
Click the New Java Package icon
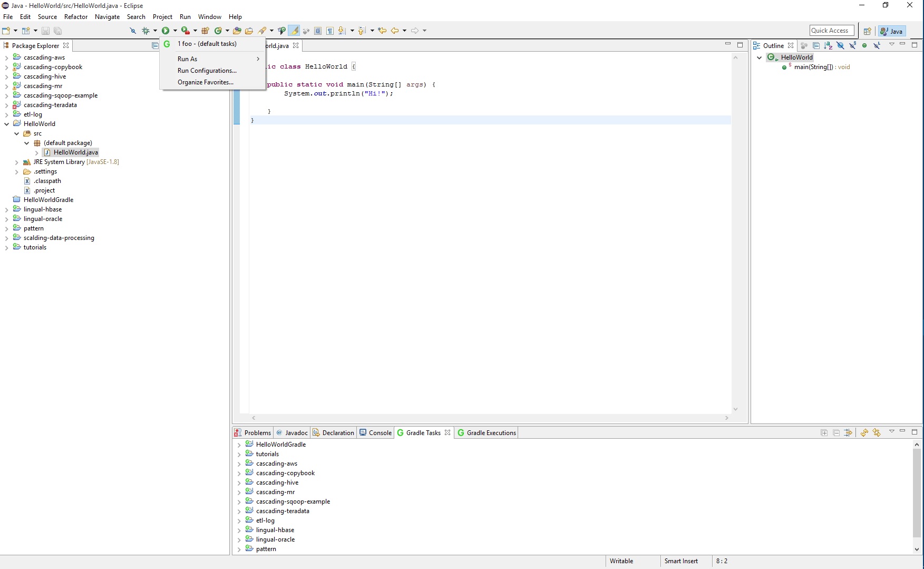206,31
